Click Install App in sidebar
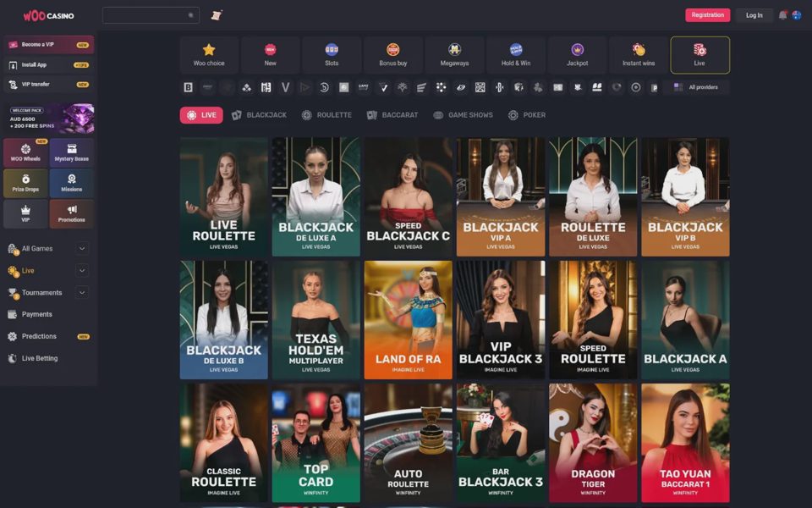Viewport: 812px width, 508px height. (49, 65)
